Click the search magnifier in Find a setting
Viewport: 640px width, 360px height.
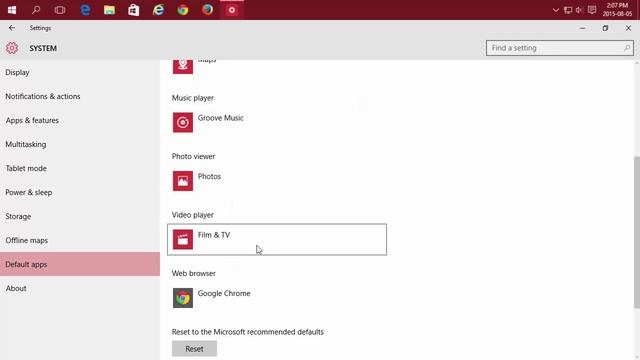point(627,48)
